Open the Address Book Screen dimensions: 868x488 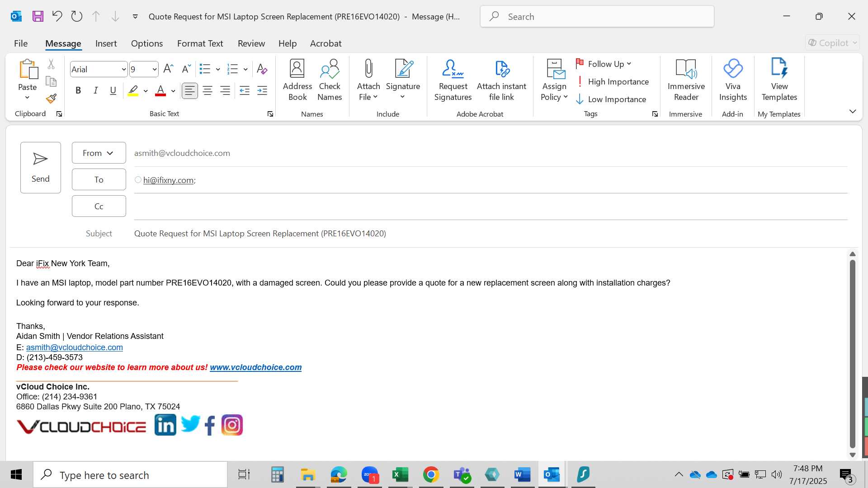coord(297,80)
